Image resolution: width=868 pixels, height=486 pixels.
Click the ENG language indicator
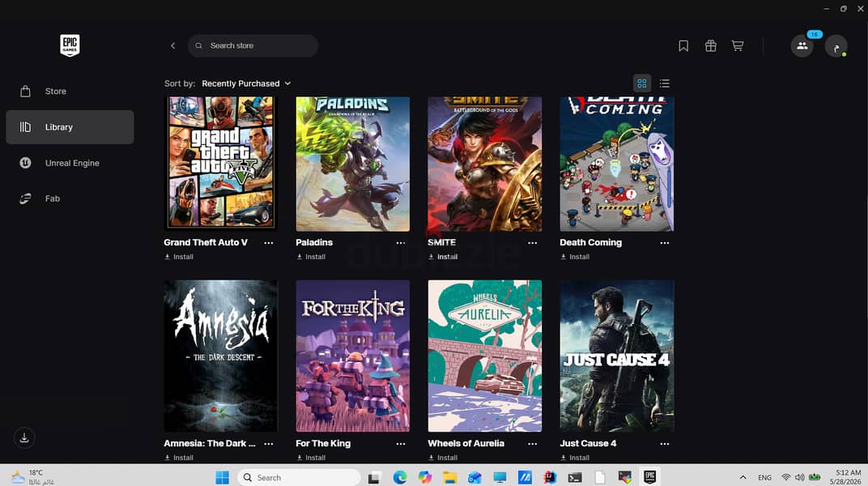coord(764,478)
